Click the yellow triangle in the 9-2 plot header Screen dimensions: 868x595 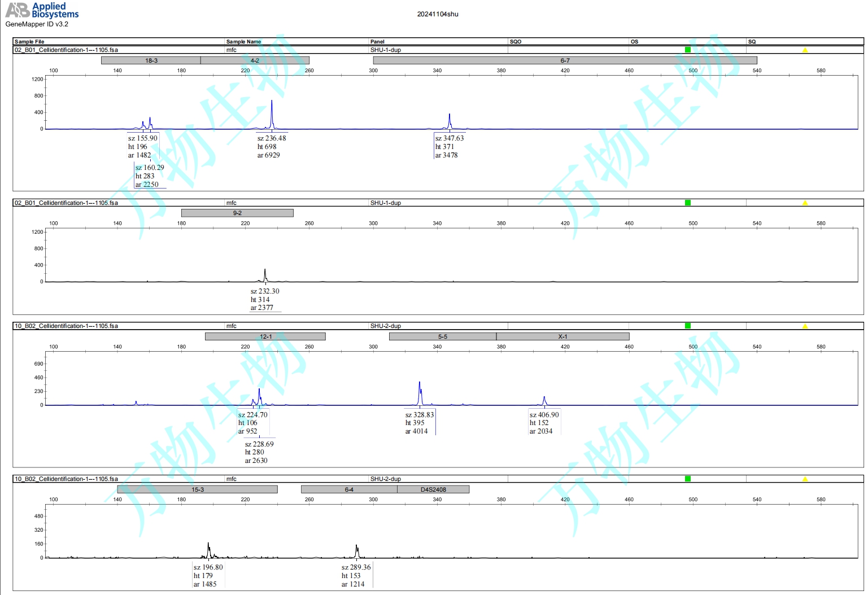tap(805, 203)
